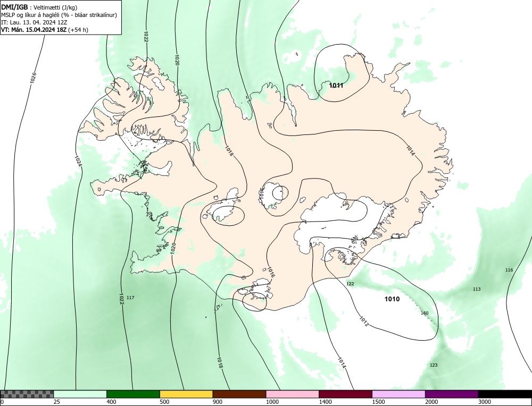Click the 116 value label

[509, 270]
